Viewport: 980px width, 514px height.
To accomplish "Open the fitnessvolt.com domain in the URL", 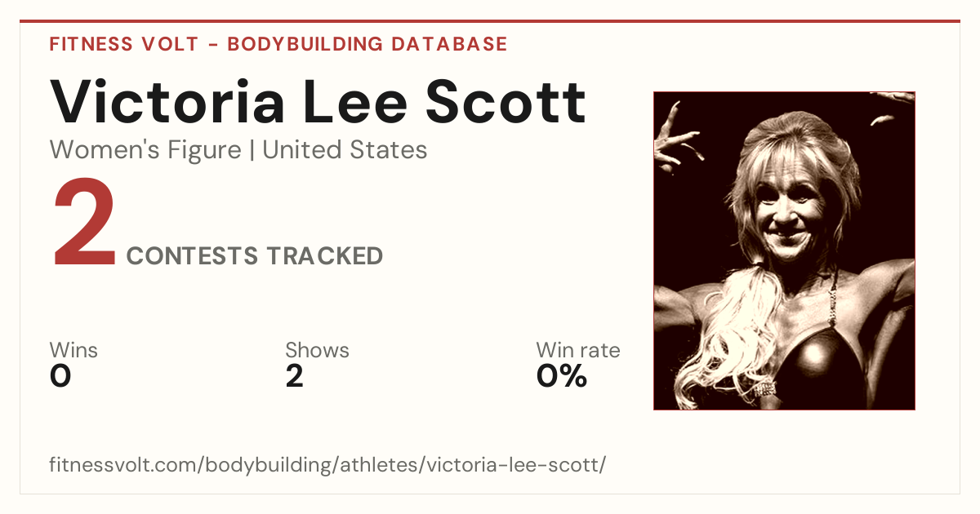I will [123, 465].
